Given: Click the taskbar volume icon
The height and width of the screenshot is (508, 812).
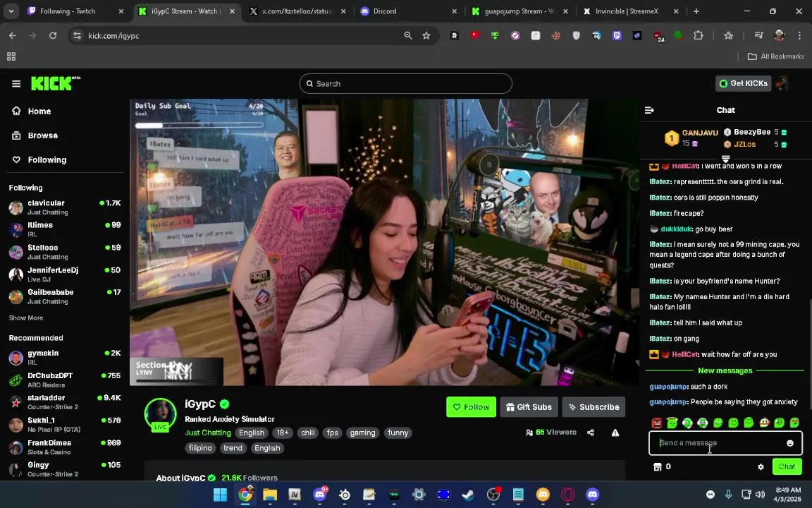Looking at the screenshot, I should coord(761,495).
